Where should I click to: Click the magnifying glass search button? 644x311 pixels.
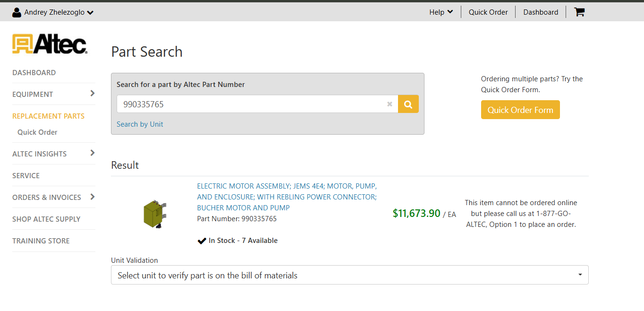click(x=408, y=104)
